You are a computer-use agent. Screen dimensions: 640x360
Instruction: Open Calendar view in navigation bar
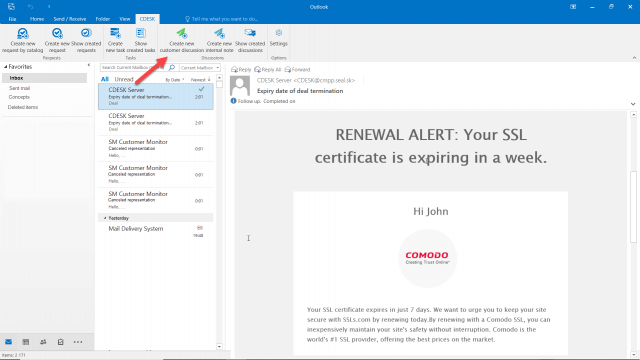pyautogui.click(x=26, y=342)
